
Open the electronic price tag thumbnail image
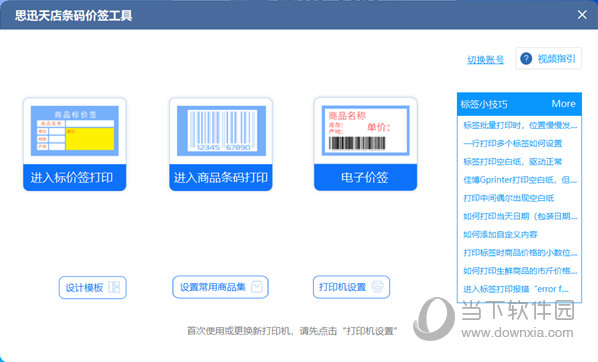[365, 130]
